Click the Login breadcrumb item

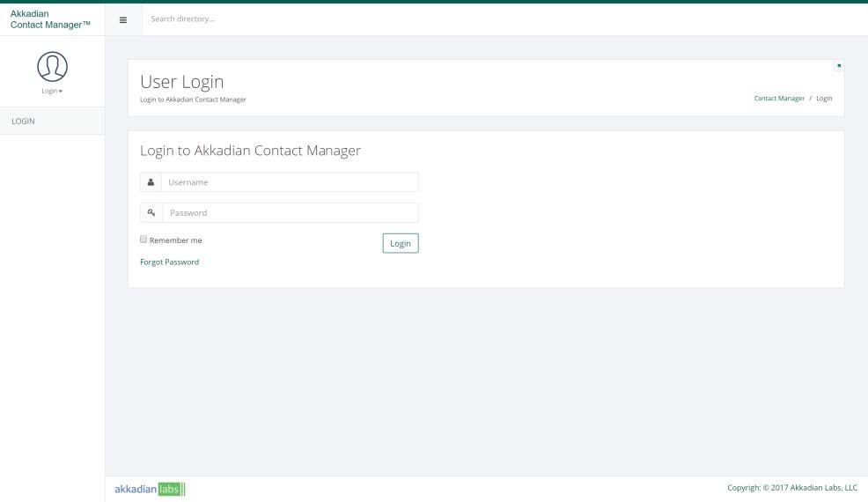coord(824,98)
